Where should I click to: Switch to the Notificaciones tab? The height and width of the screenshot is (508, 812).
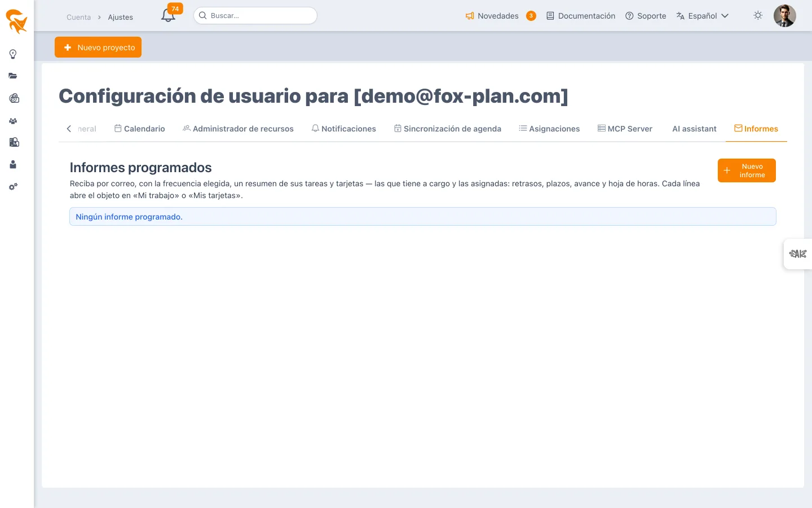point(343,129)
